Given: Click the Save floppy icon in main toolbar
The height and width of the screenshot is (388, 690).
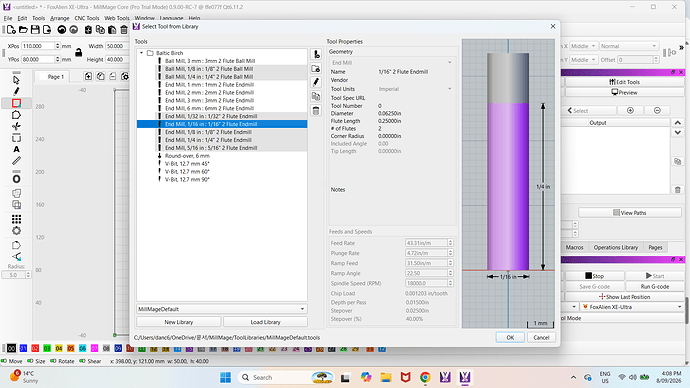Looking at the screenshot, I should [35, 29].
